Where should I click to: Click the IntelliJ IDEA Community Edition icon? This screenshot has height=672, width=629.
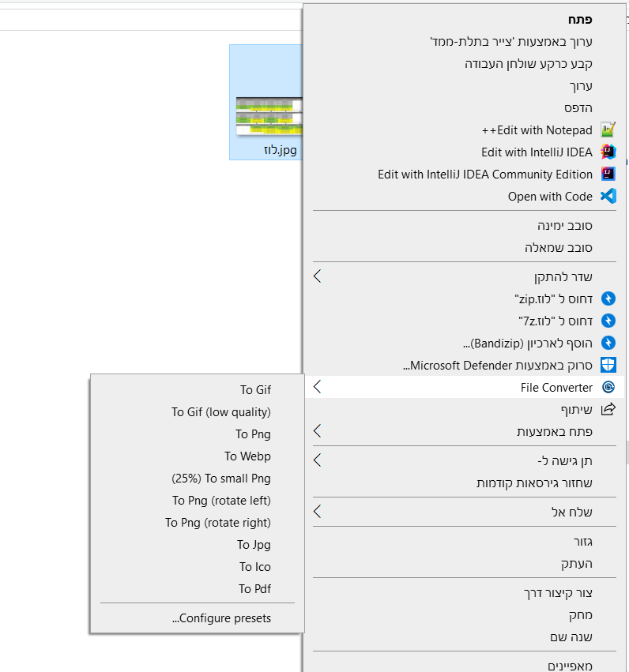(x=608, y=175)
